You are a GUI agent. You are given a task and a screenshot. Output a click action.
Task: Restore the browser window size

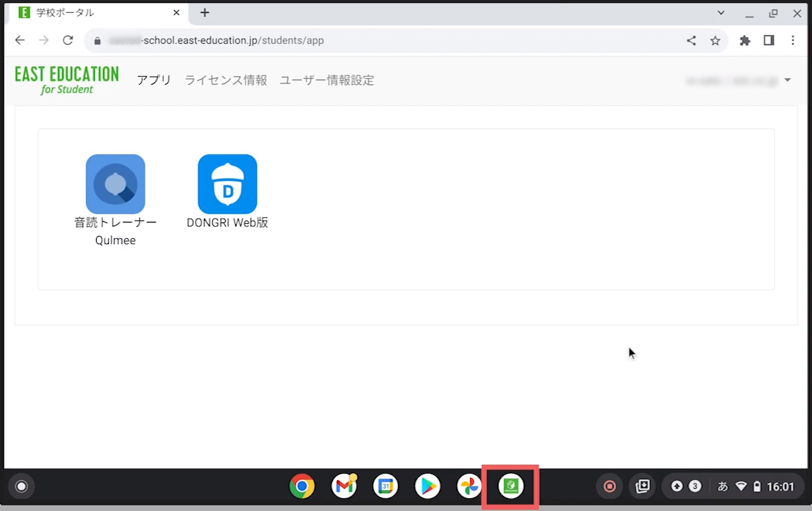point(773,13)
